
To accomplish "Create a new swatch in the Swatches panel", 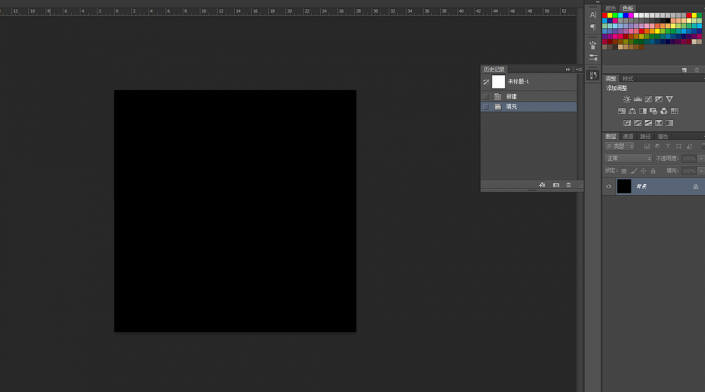I will [x=684, y=70].
